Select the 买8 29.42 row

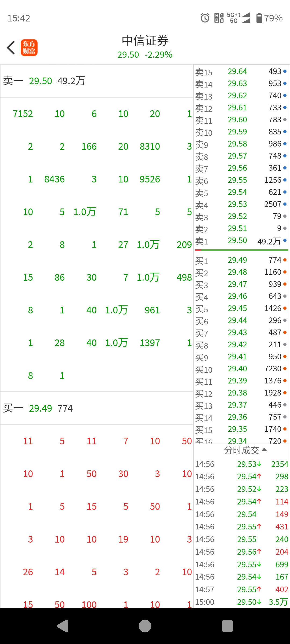[x=241, y=345]
